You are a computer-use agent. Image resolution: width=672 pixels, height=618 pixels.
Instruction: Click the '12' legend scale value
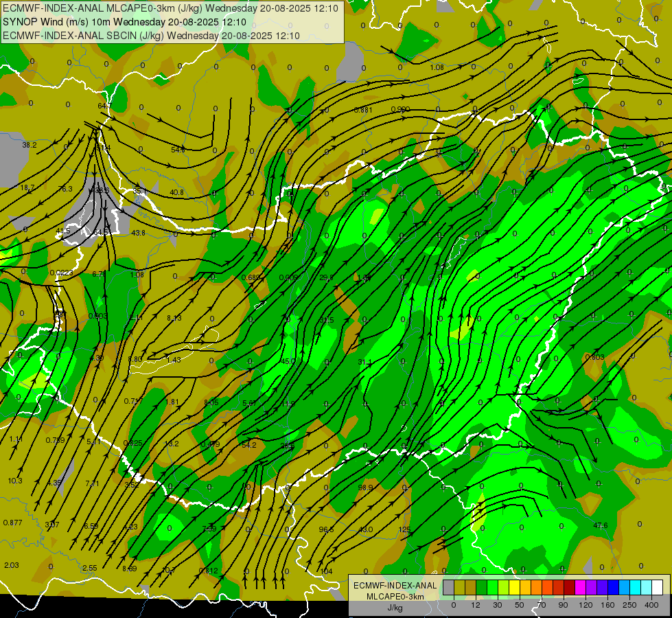[x=475, y=605]
